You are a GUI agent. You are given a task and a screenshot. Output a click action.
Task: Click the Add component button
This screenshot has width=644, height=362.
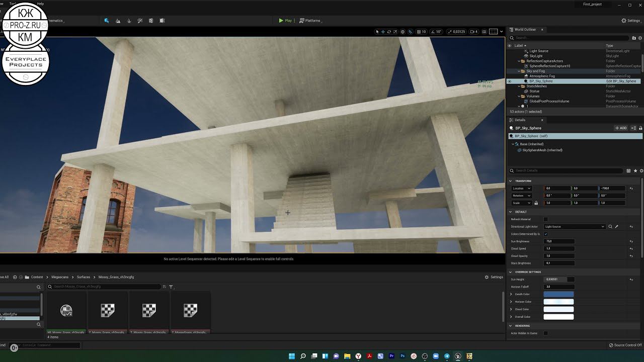(x=621, y=128)
